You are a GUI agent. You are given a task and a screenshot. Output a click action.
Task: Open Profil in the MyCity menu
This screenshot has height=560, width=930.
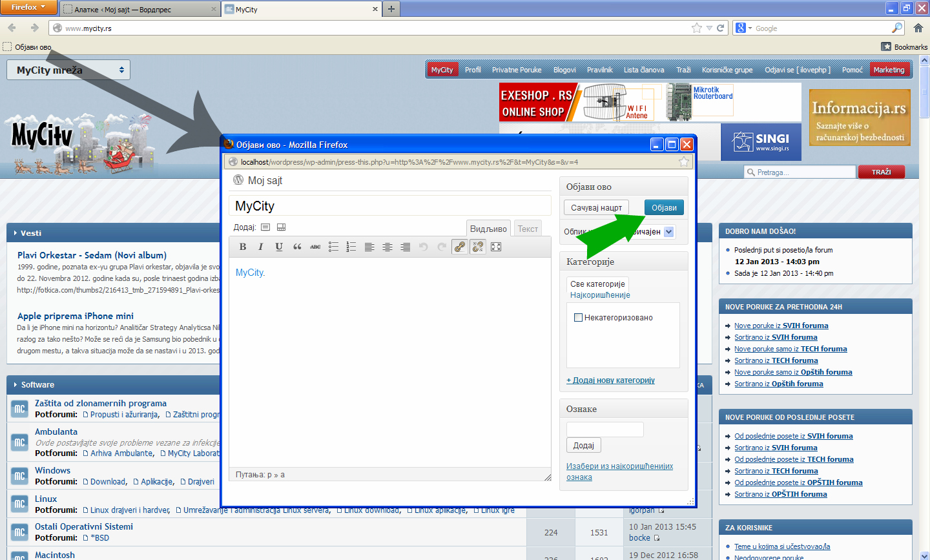[473, 70]
